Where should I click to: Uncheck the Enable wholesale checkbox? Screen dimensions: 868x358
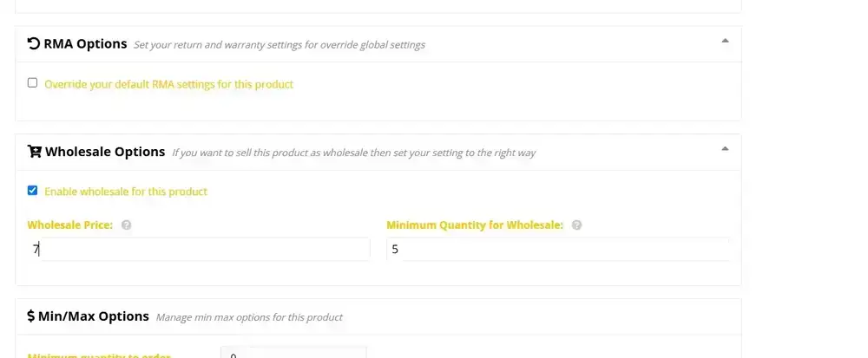click(x=33, y=191)
